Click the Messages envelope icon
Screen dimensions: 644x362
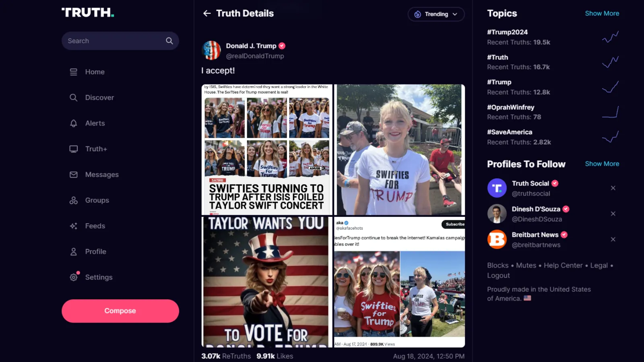tap(73, 175)
